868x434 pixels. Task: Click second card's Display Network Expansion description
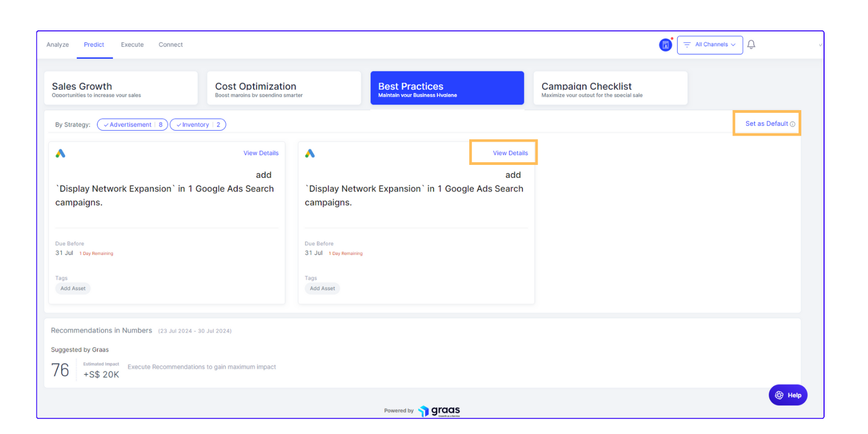tap(414, 189)
